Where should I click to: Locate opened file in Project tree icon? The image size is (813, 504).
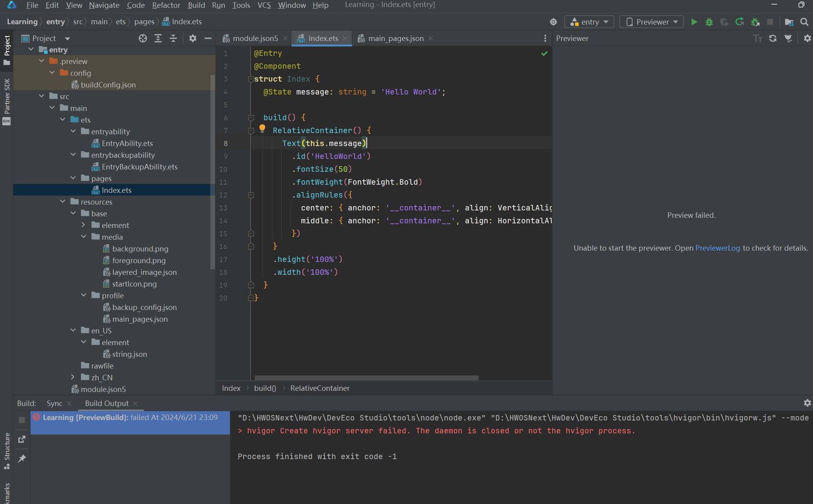point(143,38)
